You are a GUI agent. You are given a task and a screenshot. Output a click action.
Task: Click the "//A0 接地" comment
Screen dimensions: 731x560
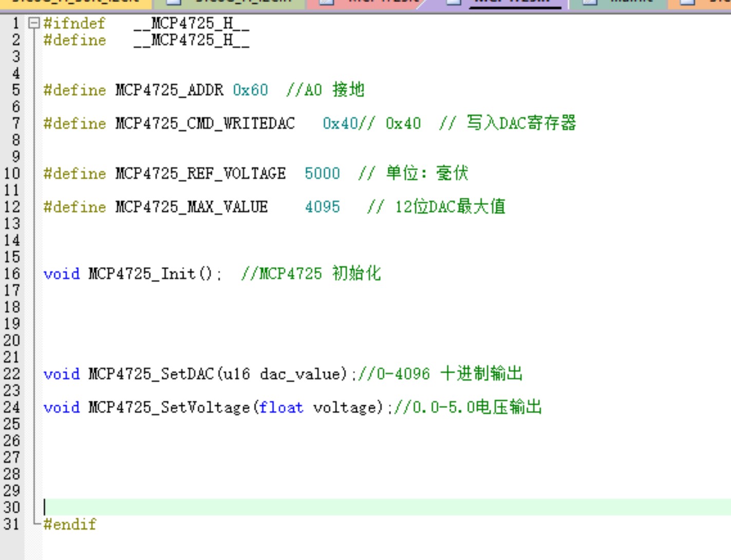click(325, 90)
